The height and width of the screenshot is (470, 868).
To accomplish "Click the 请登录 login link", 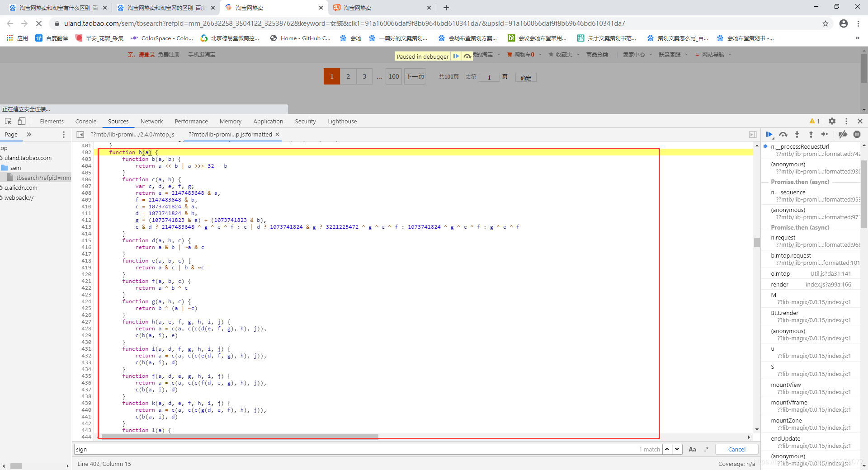I will point(146,55).
